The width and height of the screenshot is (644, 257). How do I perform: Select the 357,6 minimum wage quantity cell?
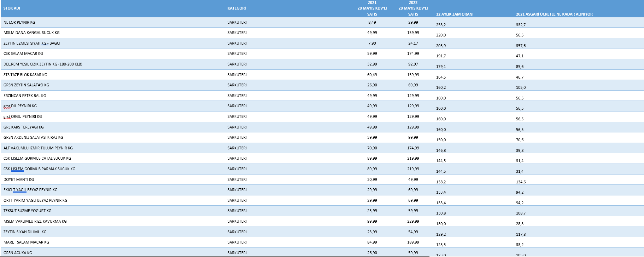pos(521,46)
